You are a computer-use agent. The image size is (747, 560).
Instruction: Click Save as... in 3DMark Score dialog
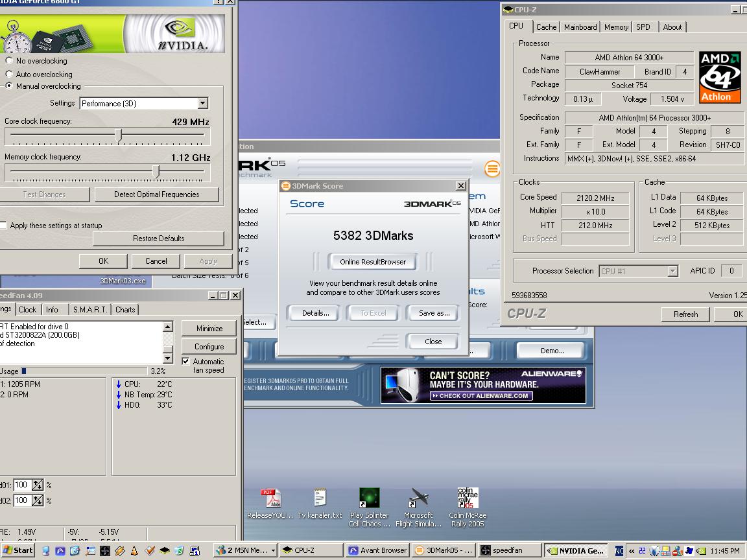pyautogui.click(x=434, y=313)
